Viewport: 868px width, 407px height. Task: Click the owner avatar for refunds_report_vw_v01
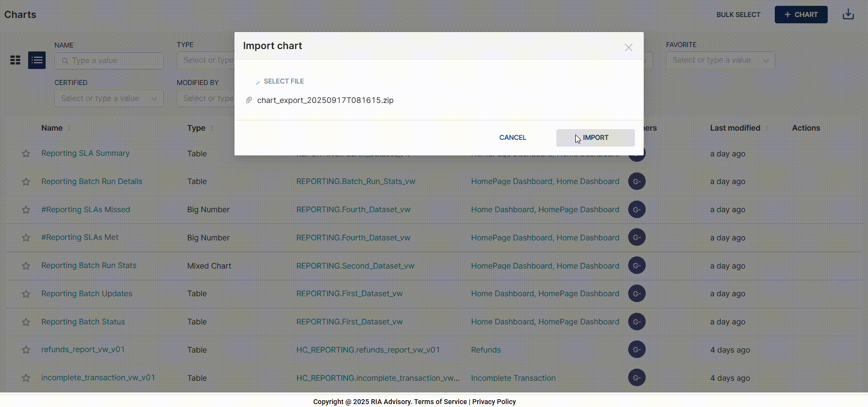[x=636, y=350]
